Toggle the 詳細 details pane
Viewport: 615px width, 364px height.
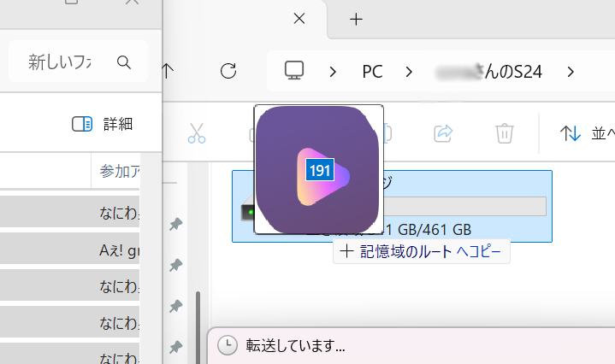(x=103, y=124)
